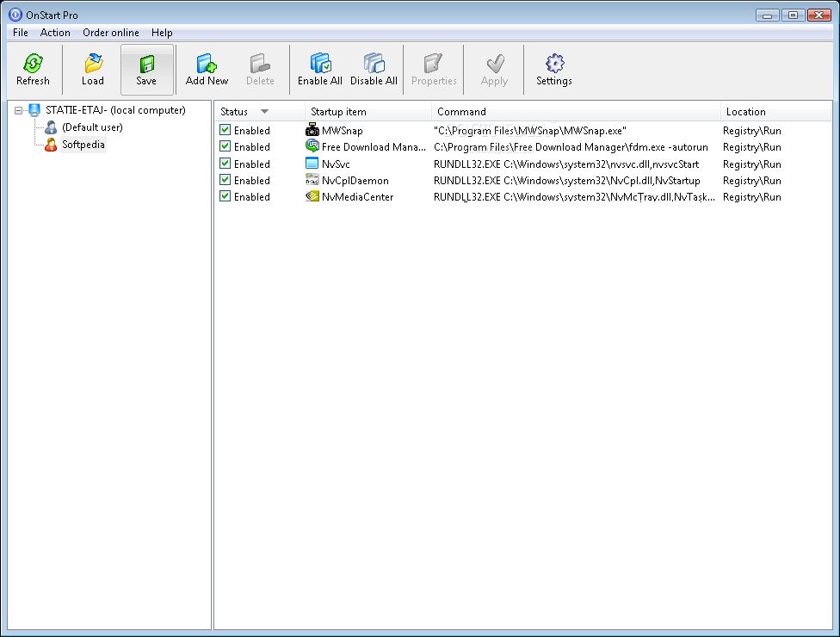Image resolution: width=840 pixels, height=637 pixels.
Task: Open the Order online menu
Action: tap(111, 33)
